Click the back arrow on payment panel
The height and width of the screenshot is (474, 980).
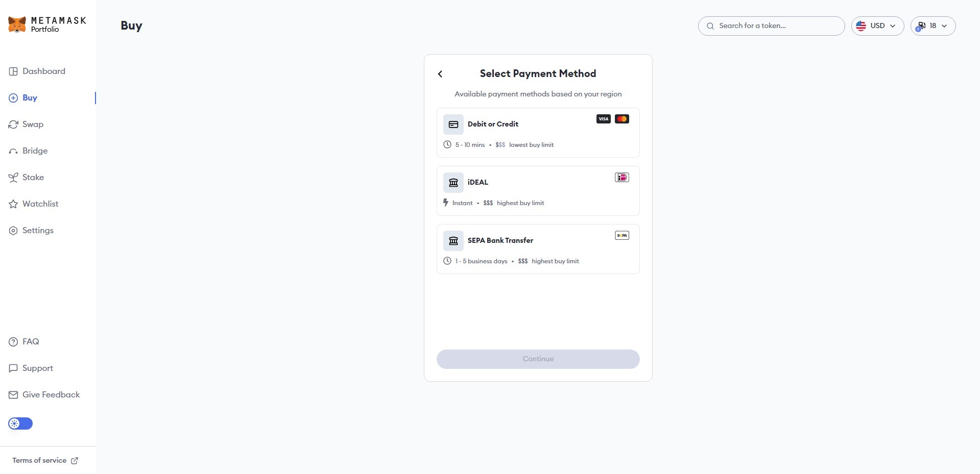pos(440,74)
